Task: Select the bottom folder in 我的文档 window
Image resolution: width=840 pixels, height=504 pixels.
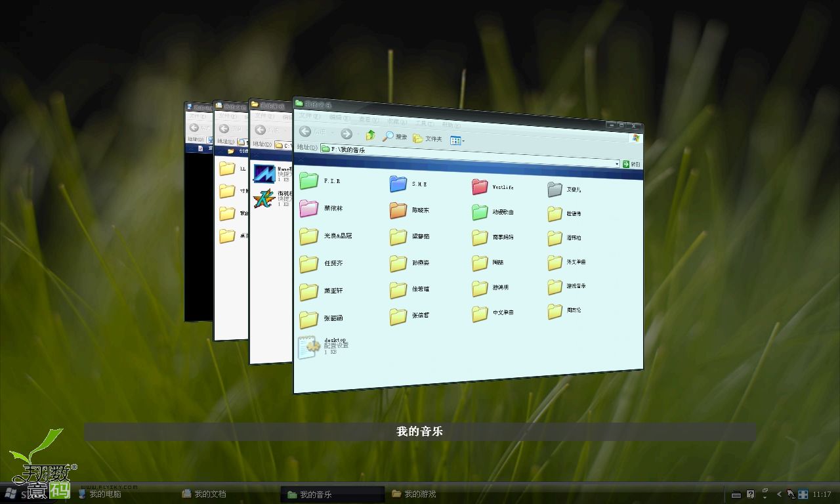Action: pyautogui.click(x=227, y=235)
